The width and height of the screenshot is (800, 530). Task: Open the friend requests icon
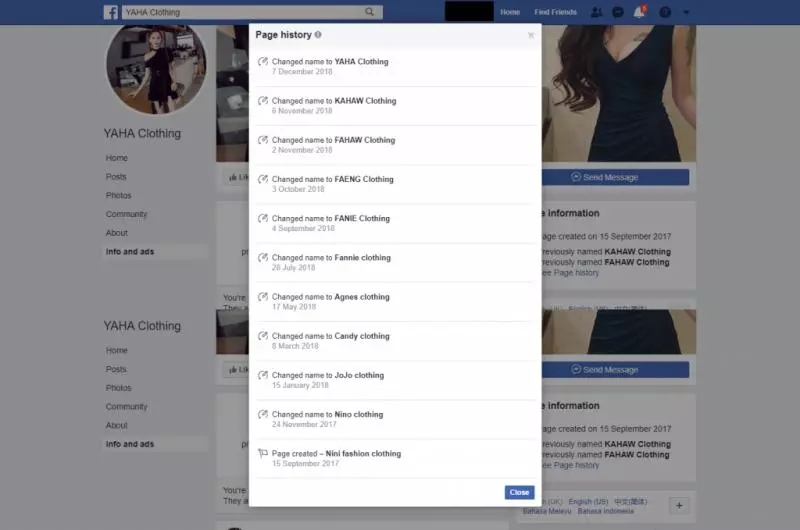(x=596, y=12)
